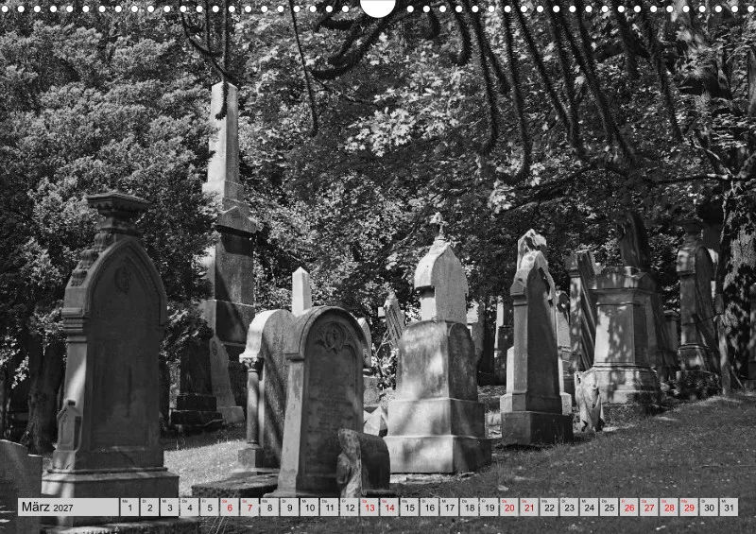The width and height of the screenshot is (756, 534).
Task: Pick day 17 on the date strip
Action: (x=449, y=508)
